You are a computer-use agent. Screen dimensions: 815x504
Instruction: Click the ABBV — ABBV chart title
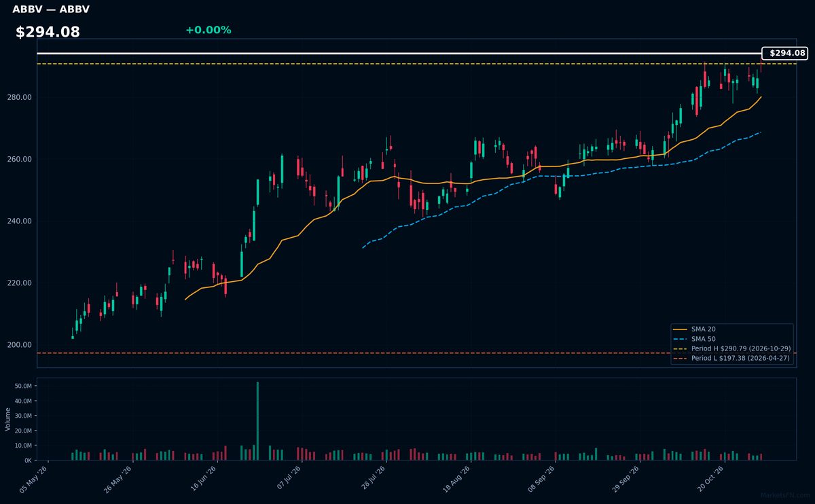51,10
